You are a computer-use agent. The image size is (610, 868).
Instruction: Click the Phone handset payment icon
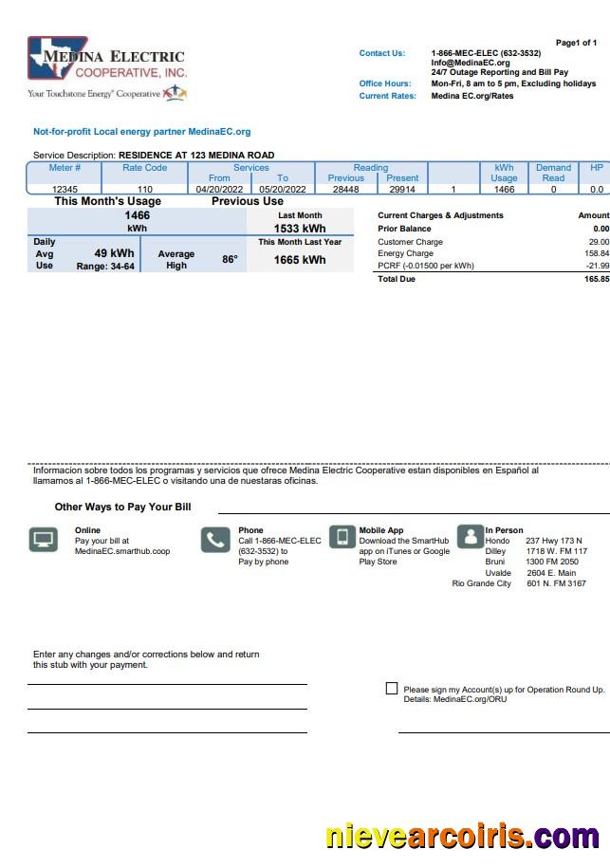215,540
